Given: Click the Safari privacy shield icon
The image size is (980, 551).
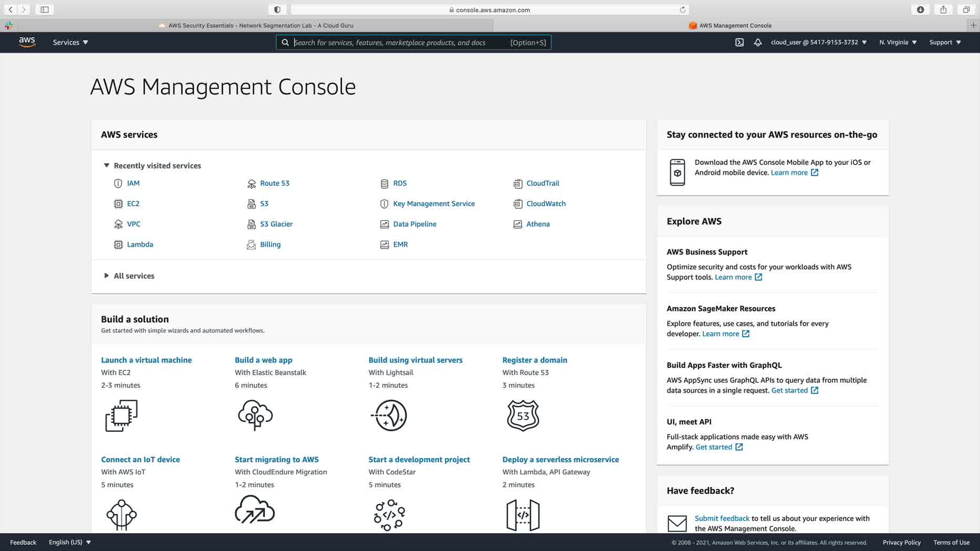Looking at the screenshot, I should coord(277,9).
